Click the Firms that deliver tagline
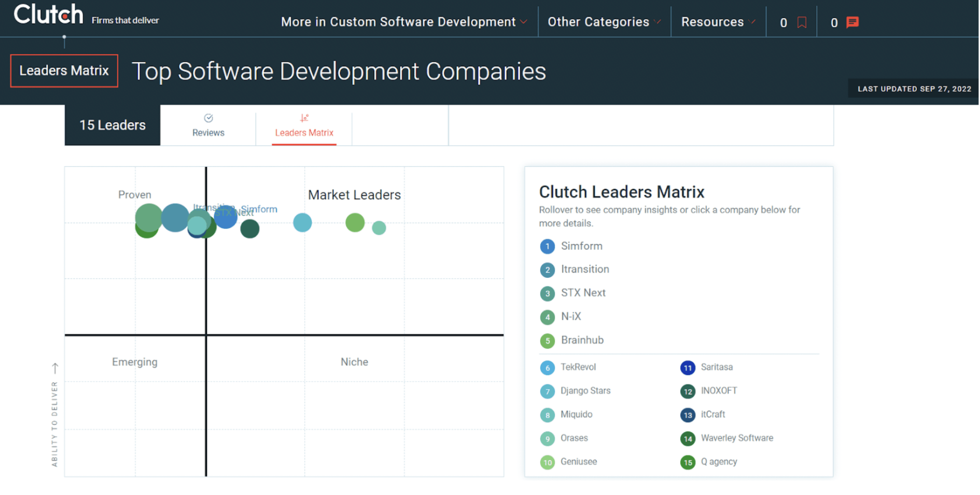This screenshot has width=980, height=495. [125, 20]
